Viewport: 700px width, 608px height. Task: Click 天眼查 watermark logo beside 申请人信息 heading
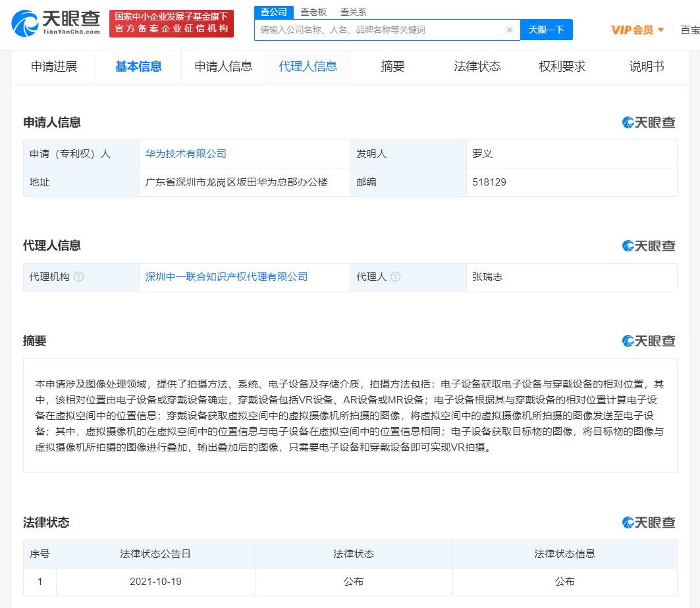pyautogui.click(x=649, y=122)
